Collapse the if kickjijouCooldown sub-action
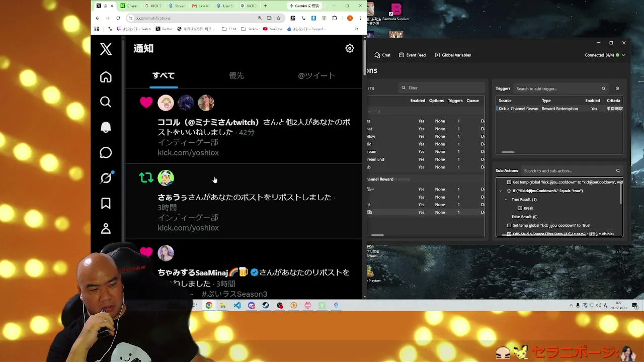This screenshot has width=644, height=362. click(501, 191)
